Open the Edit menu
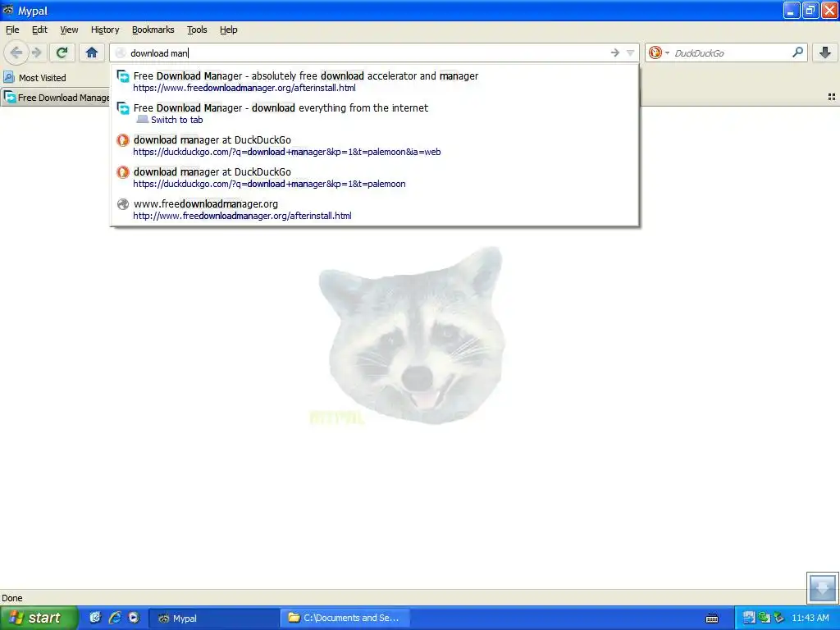This screenshot has height=630, width=840. pyautogui.click(x=39, y=30)
